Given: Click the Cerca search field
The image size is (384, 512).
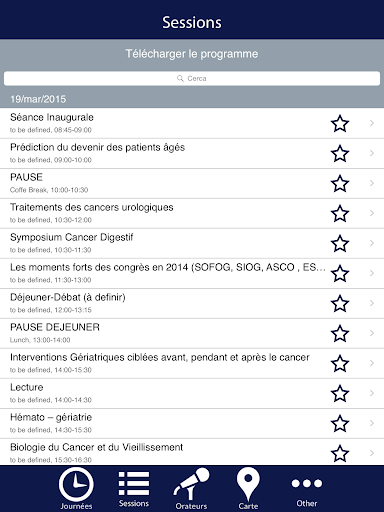Looking at the screenshot, I should pyautogui.click(x=192, y=78).
